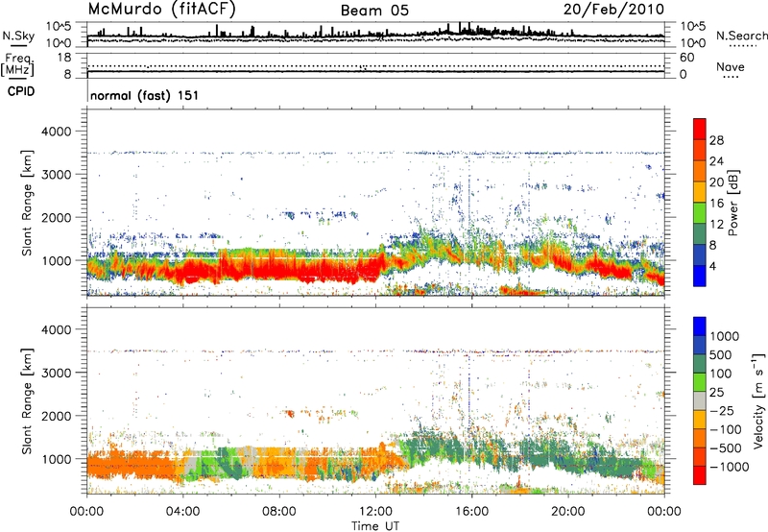Select the 04:00 time axis tick
This screenshot has width=768, height=532.
click(182, 512)
